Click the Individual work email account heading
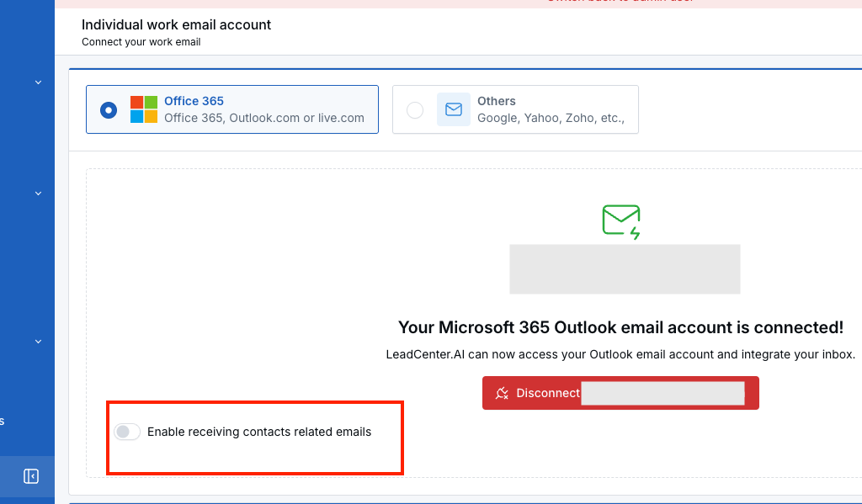Image resolution: width=862 pixels, height=504 pixels. (177, 24)
